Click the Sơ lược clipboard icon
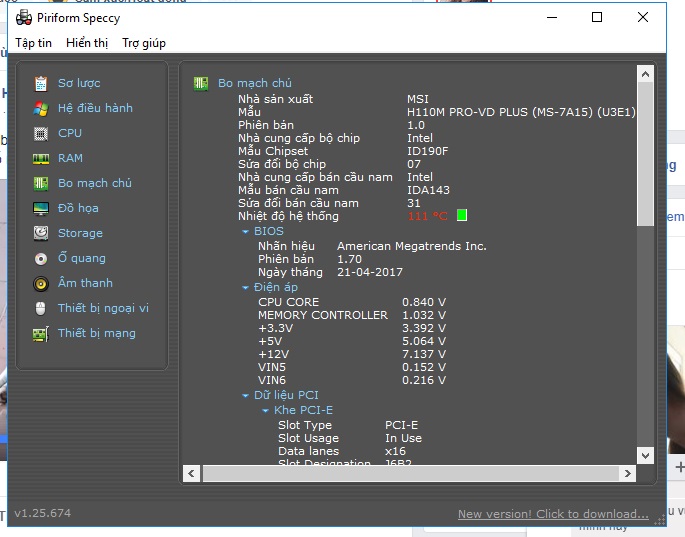This screenshot has width=685, height=537. tap(41, 83)
